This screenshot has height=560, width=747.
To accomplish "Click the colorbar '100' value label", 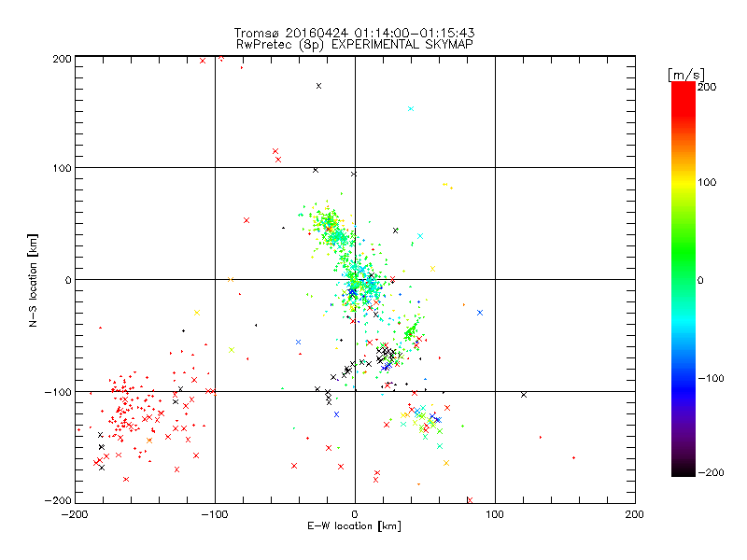I will click(x=707, y=182).
